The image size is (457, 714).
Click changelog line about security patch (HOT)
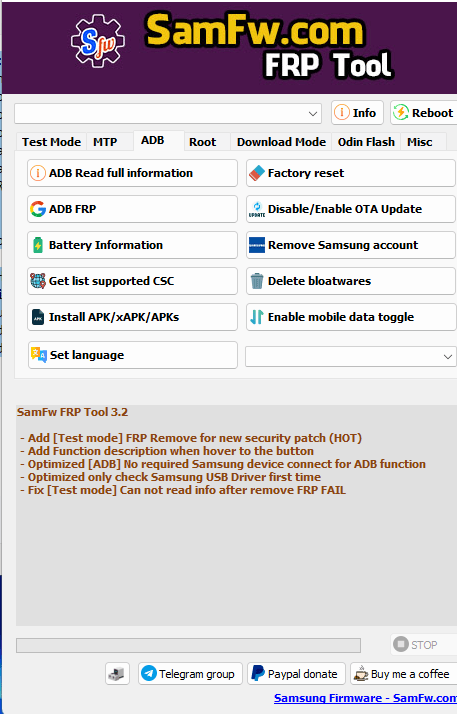click(191, 438)
